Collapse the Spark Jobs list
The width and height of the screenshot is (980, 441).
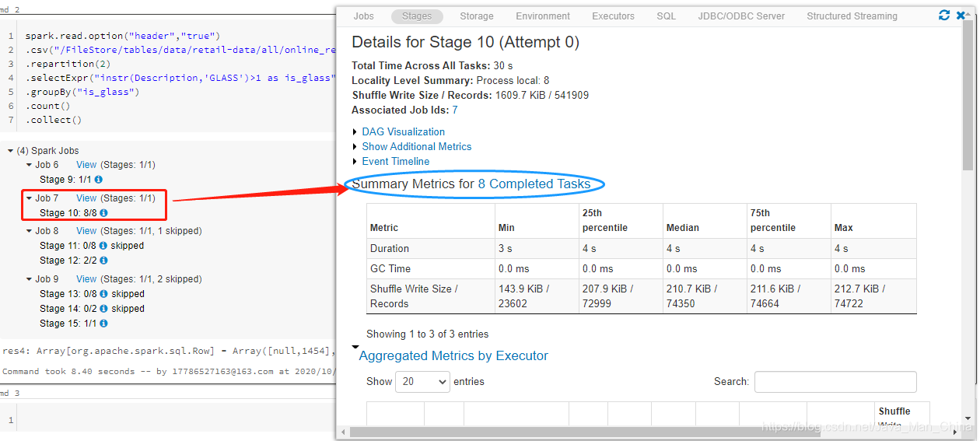tap(11, 151)
